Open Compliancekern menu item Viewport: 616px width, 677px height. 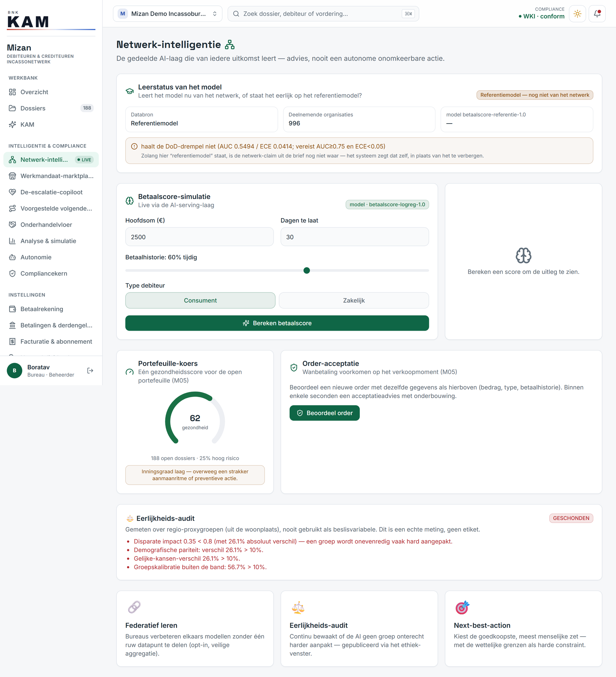(51, 273)
